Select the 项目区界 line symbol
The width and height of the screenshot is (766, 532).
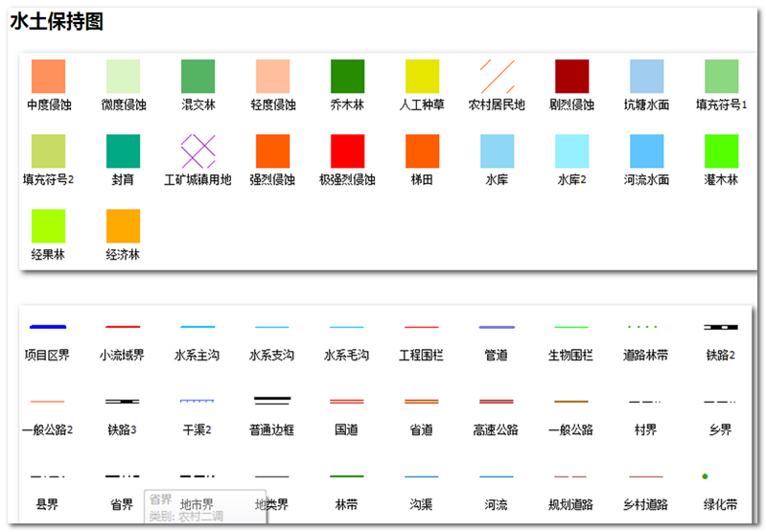(48, 327)
